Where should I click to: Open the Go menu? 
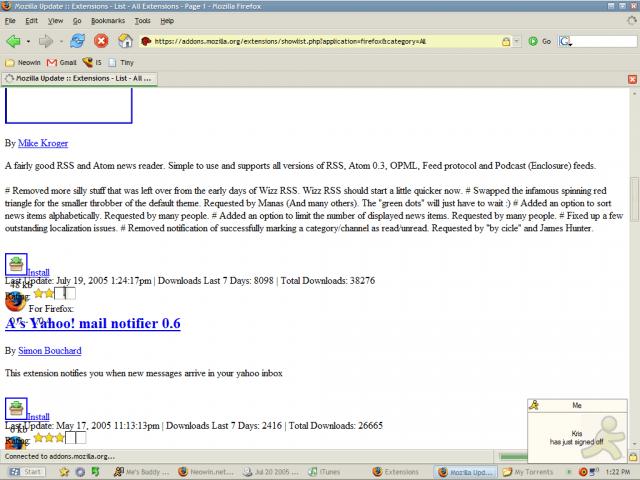pyautogui.click(x=77, y=21)
